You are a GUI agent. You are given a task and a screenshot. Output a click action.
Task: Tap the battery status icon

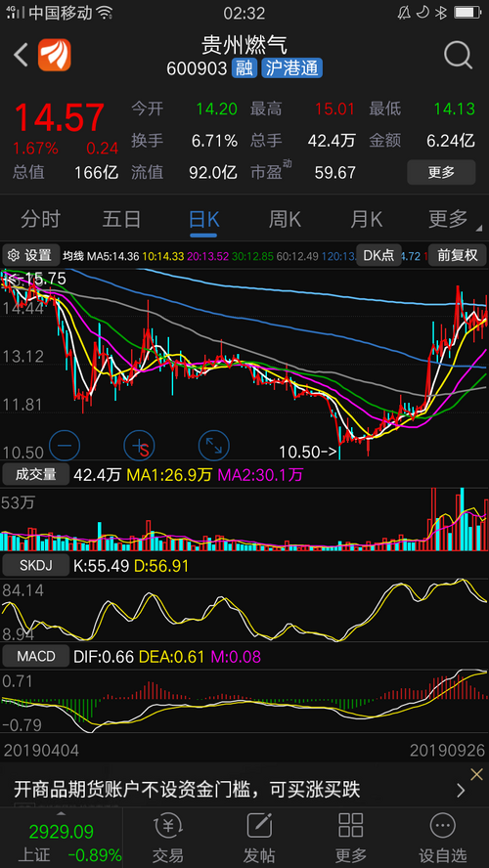467,13
